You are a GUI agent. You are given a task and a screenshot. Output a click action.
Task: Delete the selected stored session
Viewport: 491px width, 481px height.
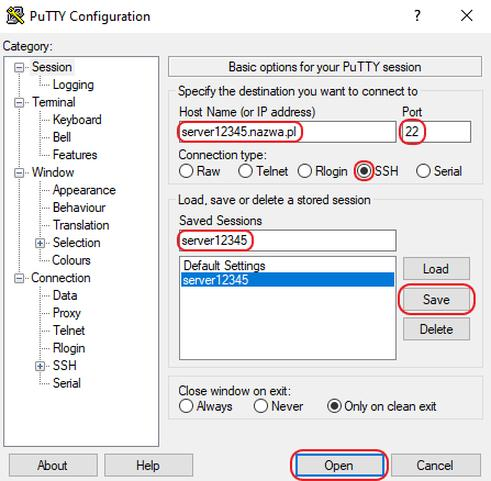pos(436,329)
